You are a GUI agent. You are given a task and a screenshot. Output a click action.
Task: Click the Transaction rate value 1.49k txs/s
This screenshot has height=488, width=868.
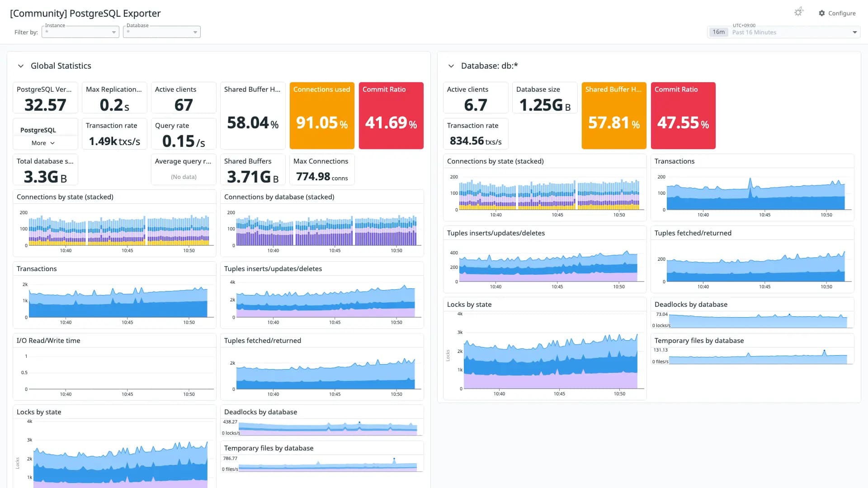(114, 141)
